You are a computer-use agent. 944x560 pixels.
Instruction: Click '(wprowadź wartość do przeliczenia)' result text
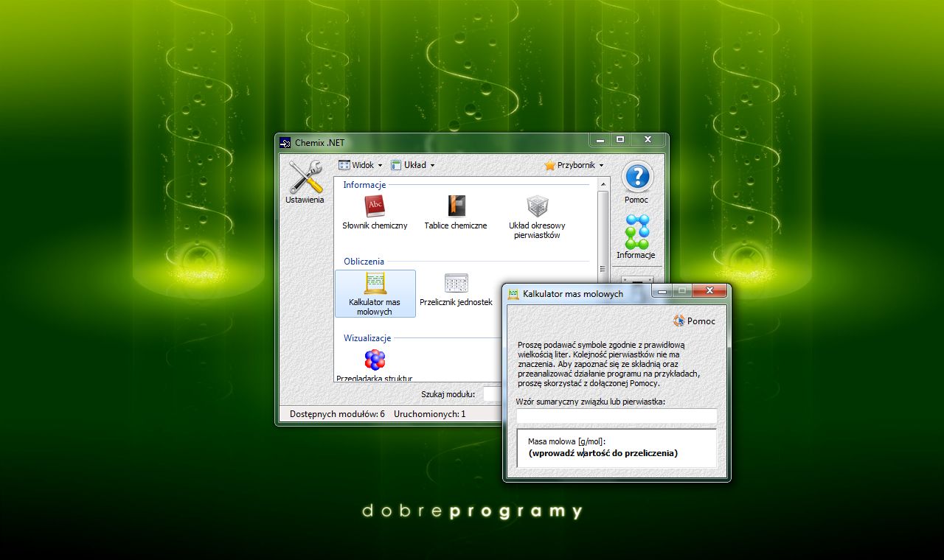603,453
